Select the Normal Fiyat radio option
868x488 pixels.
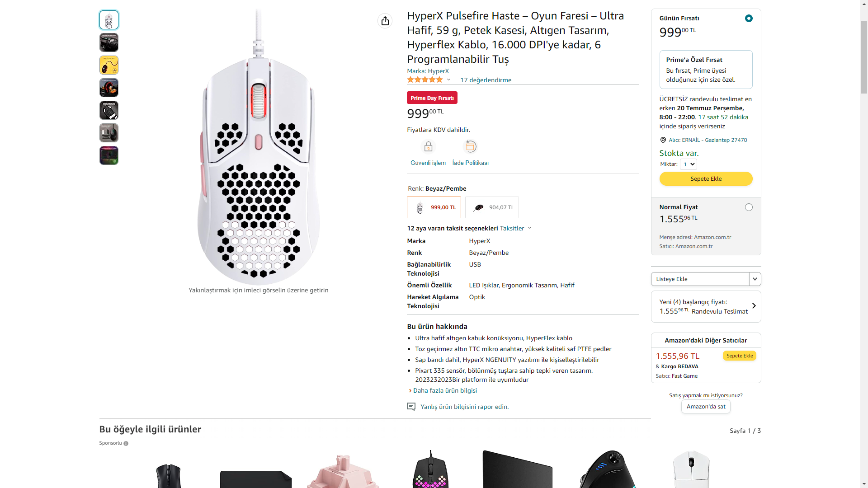click(x=749, y=207)
